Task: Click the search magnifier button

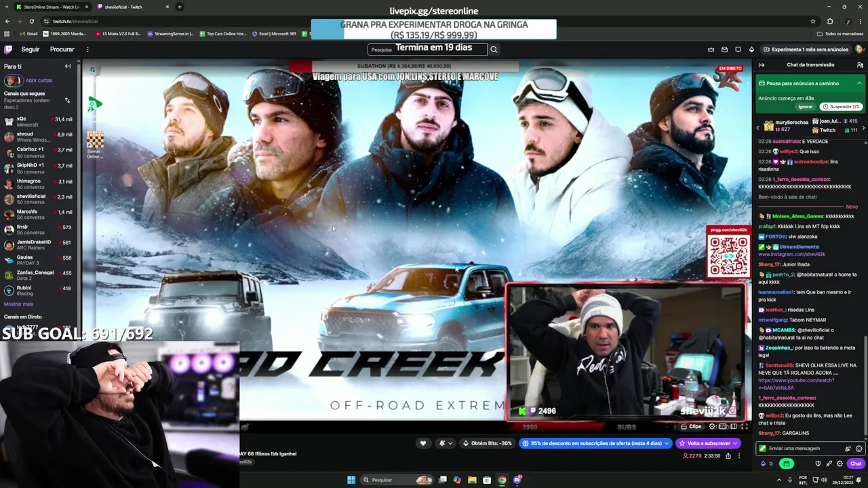Action: [x=494, y=49]
